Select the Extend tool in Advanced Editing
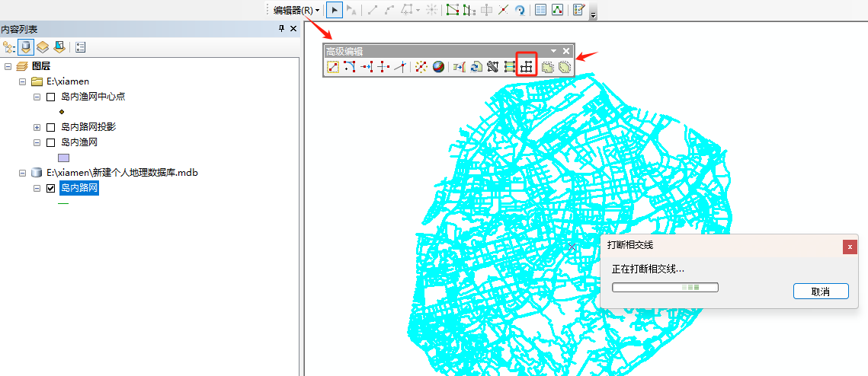The image size is (868, 376). pyautogui.click(x=367, y=67)
